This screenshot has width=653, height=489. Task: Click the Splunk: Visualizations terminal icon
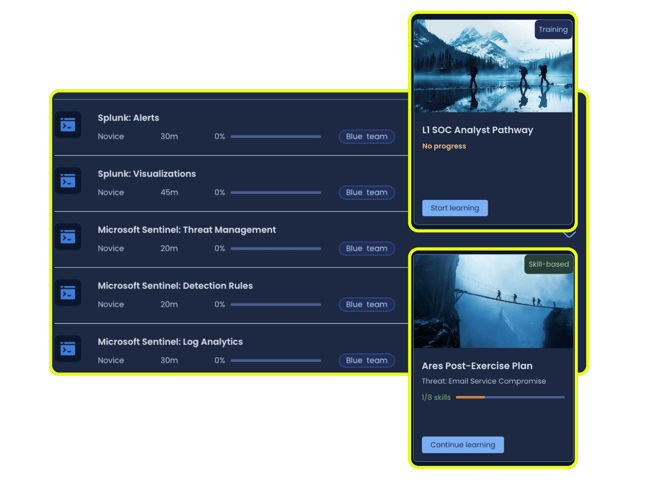pyautogui.click(x=68, y=182)
